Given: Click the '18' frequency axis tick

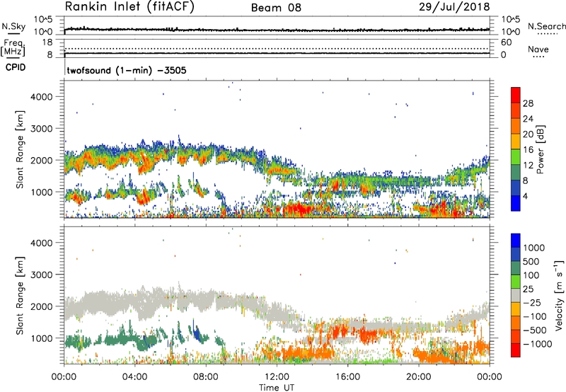Looking at the screenshot, I should 47,42.
